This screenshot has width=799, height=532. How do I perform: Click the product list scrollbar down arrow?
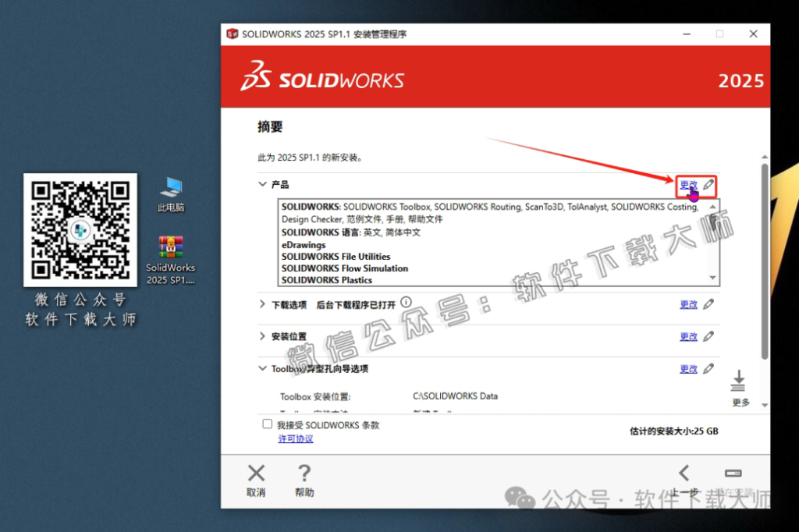pyautogui.click(x=712, y=278)
